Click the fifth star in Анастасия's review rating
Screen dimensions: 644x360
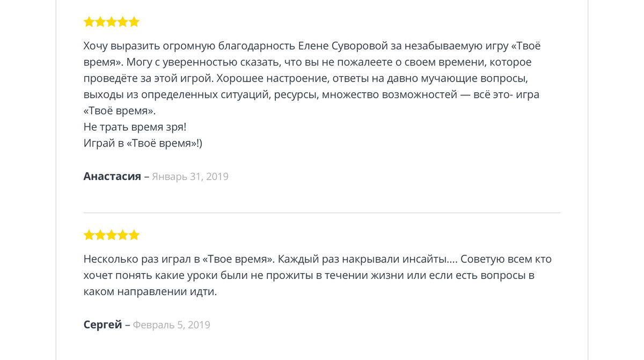tap(134, 22)
